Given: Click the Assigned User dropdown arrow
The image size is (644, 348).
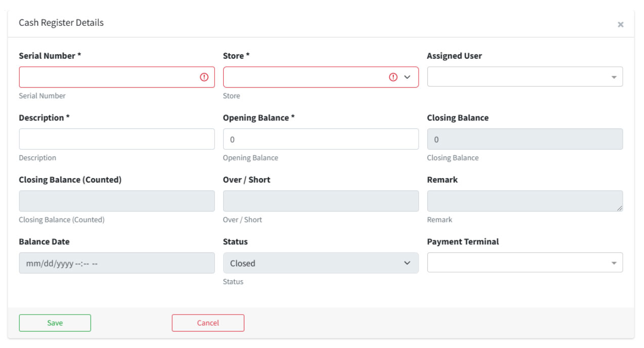Looking at the screenshot, I should [x=614, y=77].
